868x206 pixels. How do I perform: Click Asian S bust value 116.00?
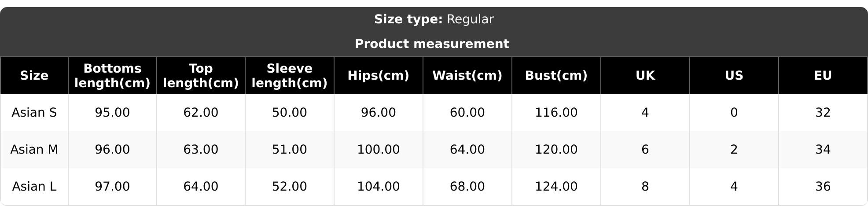click(x=556, y=113)
